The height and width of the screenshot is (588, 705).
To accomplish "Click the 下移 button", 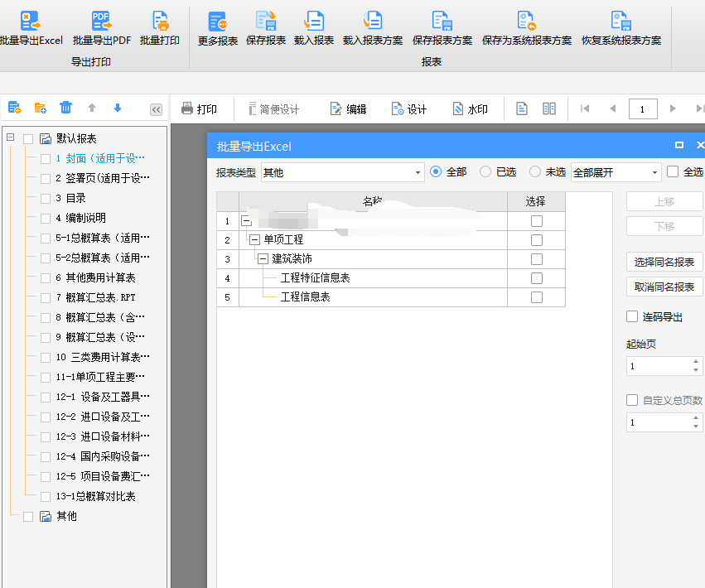I will (x=664, y=226).
